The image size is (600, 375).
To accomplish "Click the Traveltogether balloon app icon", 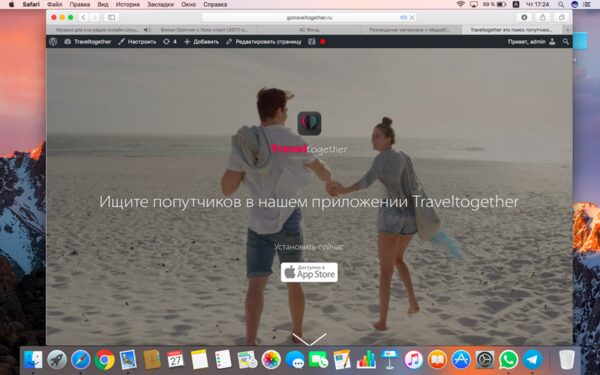I will click(x=309, y=123).
